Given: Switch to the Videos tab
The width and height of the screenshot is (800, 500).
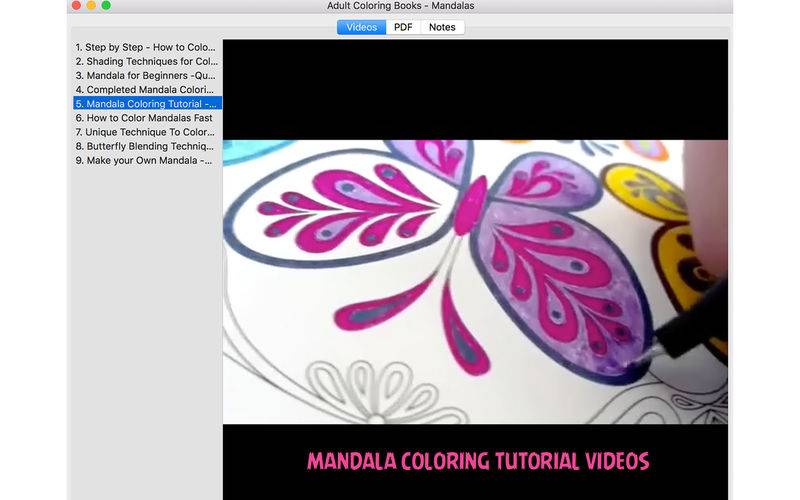Looking at the screenshot, I should tap(361, 27).
